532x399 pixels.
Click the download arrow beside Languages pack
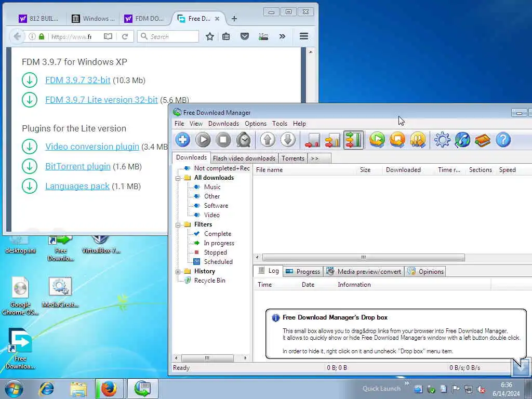point(30,186)
